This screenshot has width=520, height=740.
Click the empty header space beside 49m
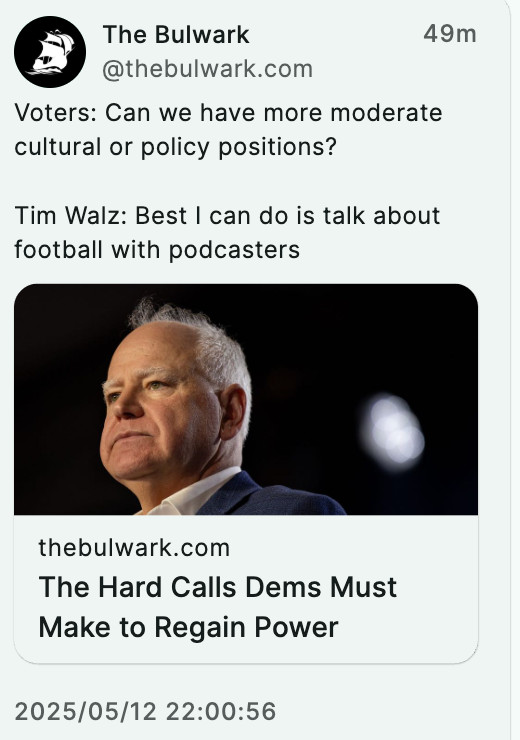point(335,35)
